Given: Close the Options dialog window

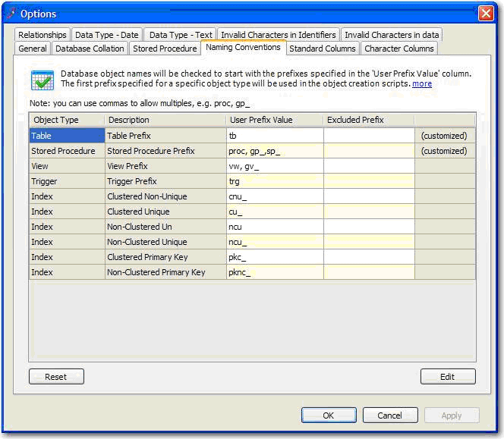Looking at the screenshot, I should (486, 13).
